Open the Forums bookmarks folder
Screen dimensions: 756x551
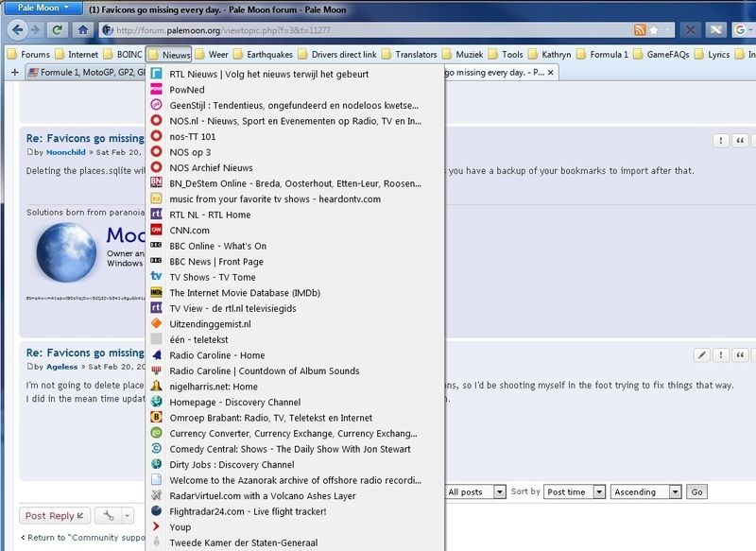pos(29,55)
